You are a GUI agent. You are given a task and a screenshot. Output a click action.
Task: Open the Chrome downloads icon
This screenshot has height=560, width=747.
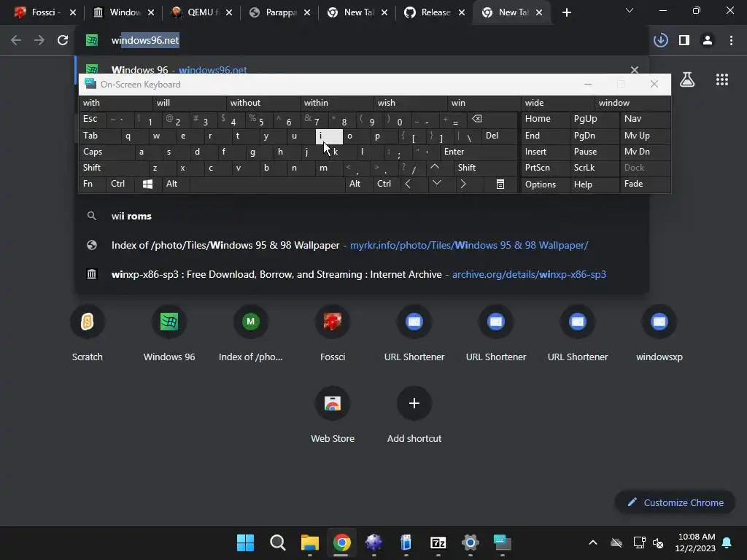click(661, 41)
